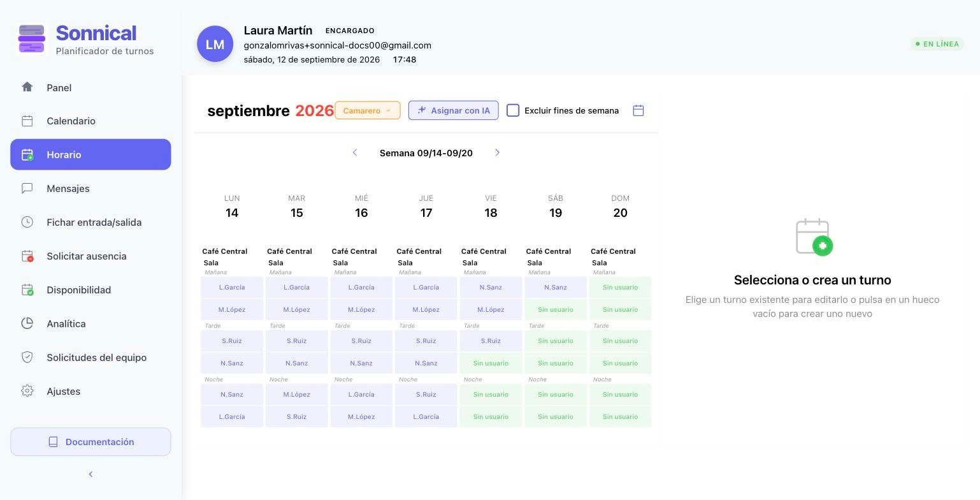This screenshot has height=500, width=980.
Task: Open the Camarero role dropdown
Action: click(368, 110)
